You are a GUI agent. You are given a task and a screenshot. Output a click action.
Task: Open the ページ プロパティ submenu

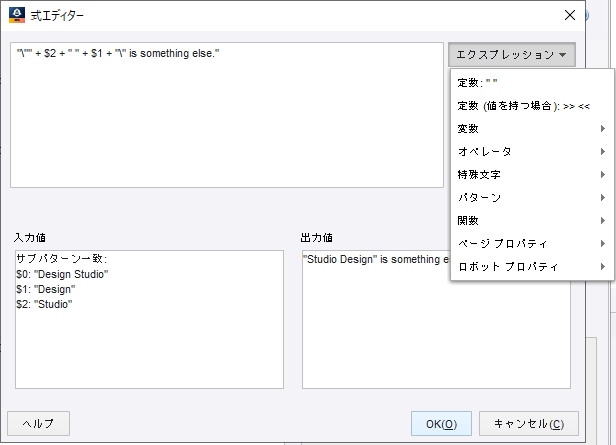point(532,244)
